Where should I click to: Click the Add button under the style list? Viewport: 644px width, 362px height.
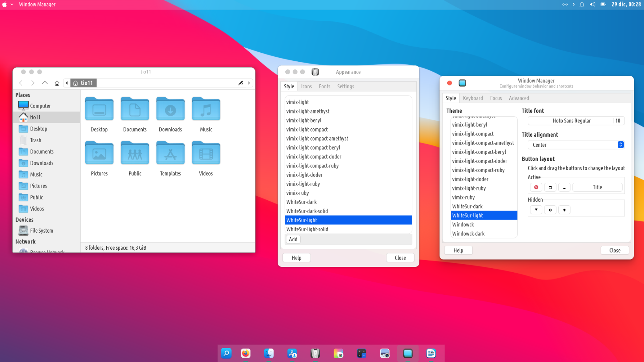[x=293, y=240]
